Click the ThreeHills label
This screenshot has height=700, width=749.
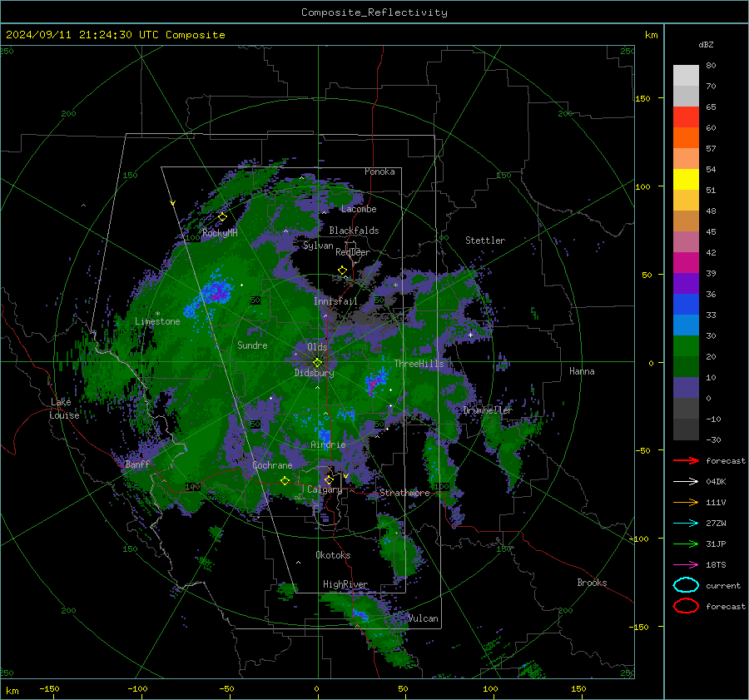419,364
